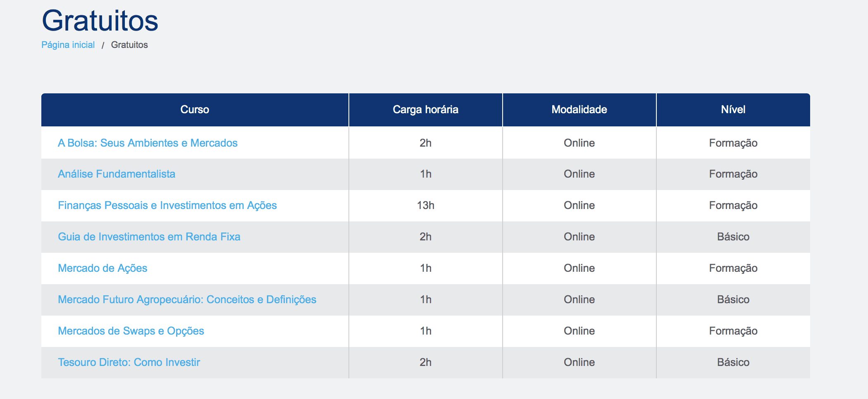Click the 13h duration cell
The image size is (868, 399).
pos(426,205)
